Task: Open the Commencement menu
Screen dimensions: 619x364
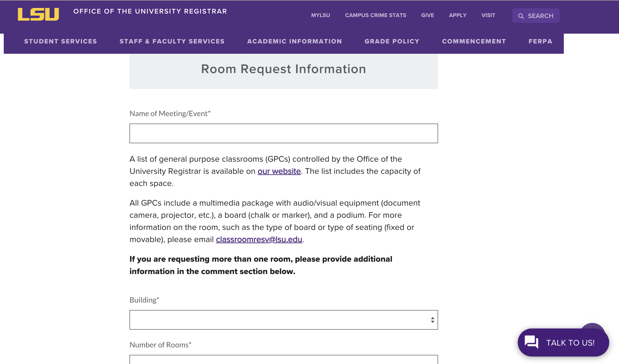Action: [474, 41]
